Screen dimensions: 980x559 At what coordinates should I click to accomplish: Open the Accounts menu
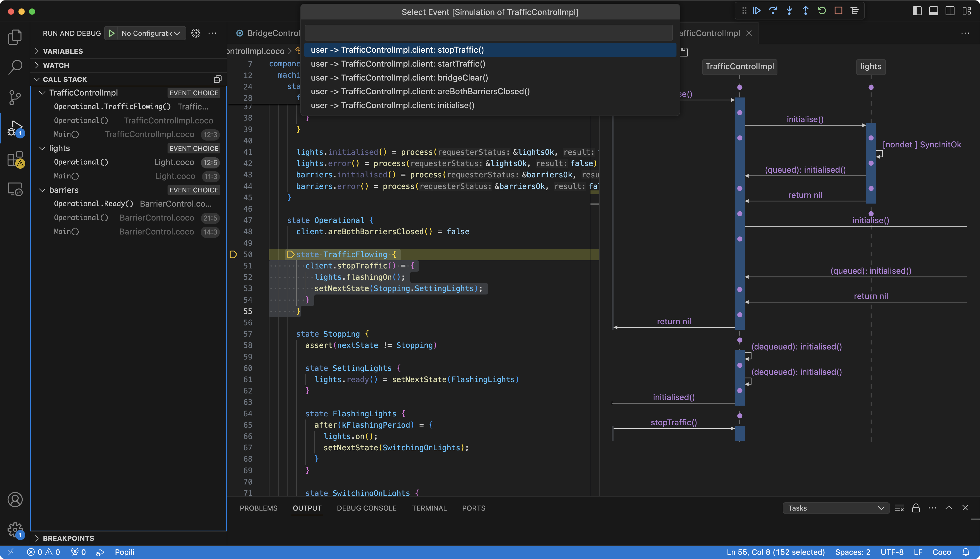pyautogui.click(x=15, y=500)
